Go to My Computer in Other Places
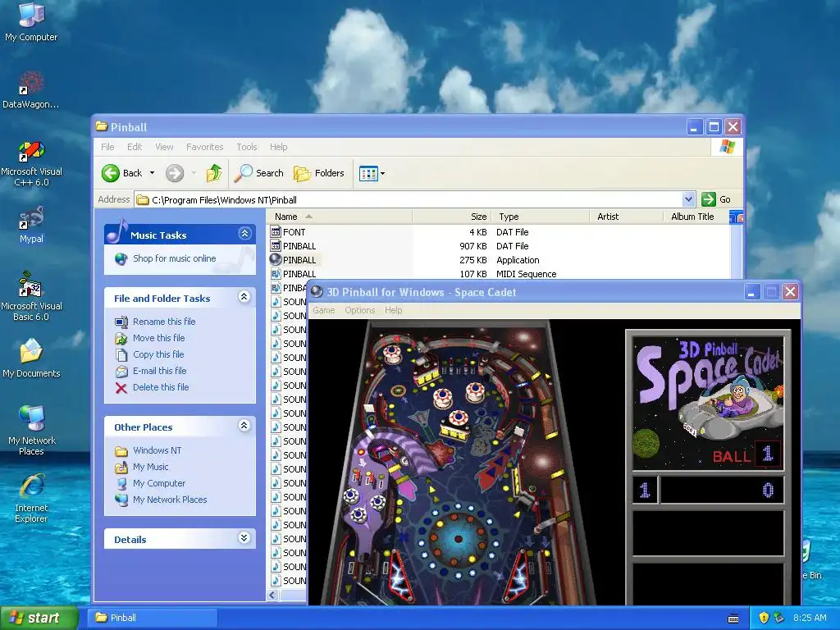The height and width of the screenshot is (630, 840). [x=159, y=483]
